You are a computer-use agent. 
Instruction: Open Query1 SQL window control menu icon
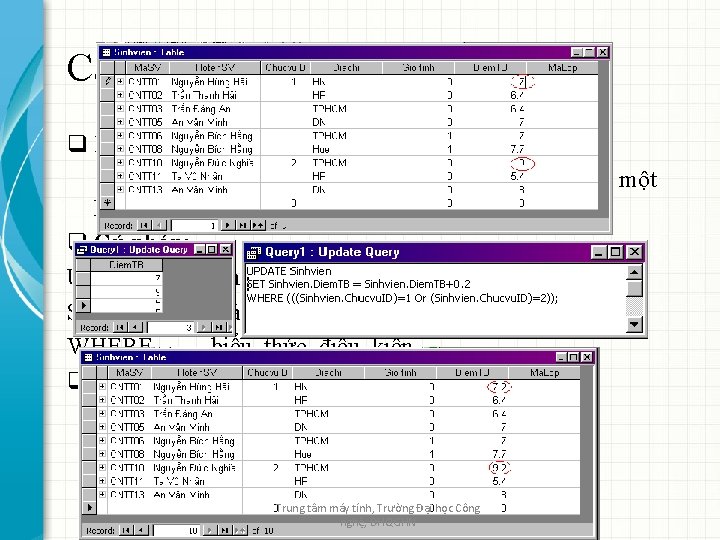253,252
